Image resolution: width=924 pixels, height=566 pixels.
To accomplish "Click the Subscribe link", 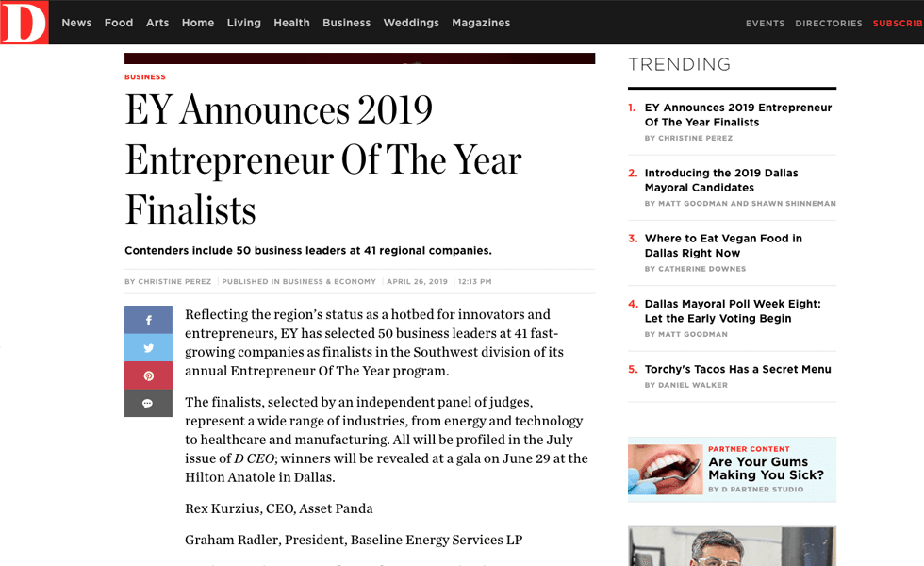I will (898, 24).
